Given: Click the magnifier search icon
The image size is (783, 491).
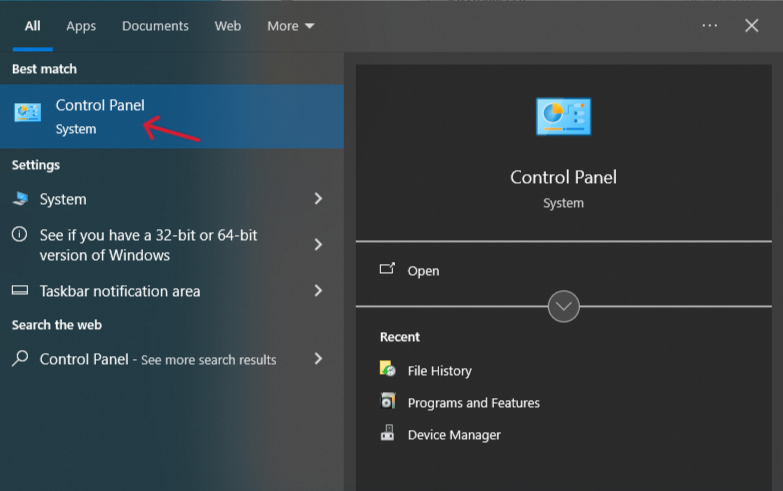Looking at the screenshot, I should pos(20,358).
